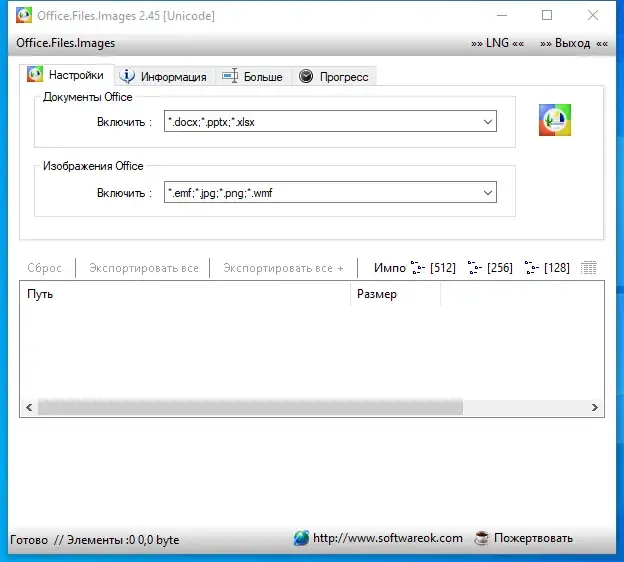The width and height of the screenshot is (624, 562).
Task: Click the *.emf;*.jpg;*.png;*.wmf field
Action: click(330, 192)
